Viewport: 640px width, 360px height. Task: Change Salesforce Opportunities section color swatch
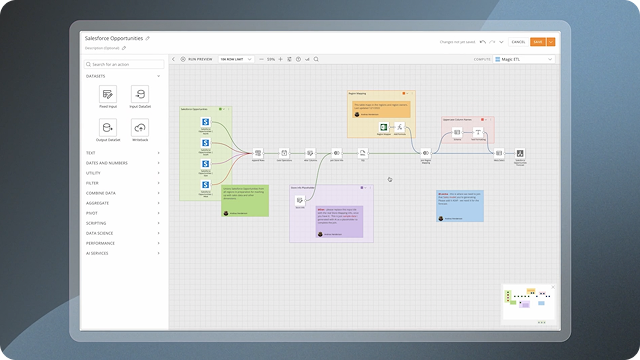pos(220,109)
